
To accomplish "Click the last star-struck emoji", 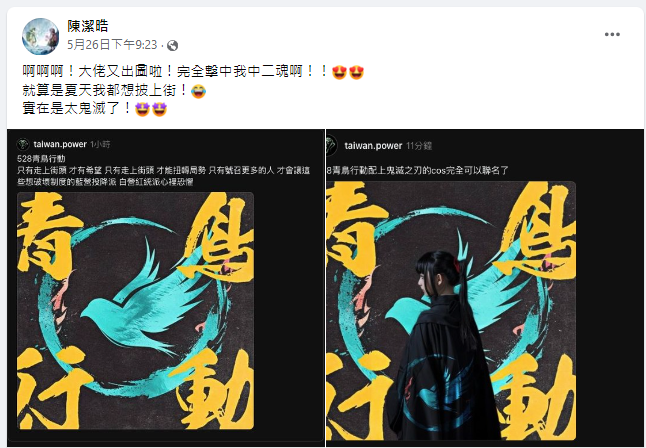I will point(159,109).
